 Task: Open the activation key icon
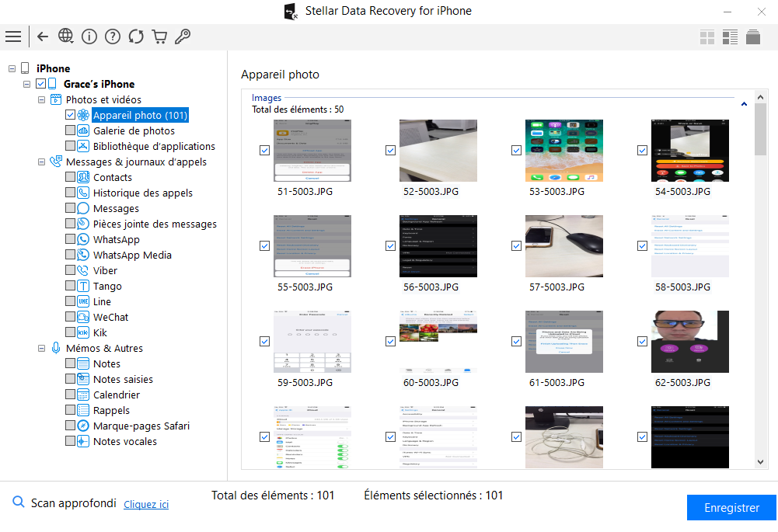click(x=183, y=37)
